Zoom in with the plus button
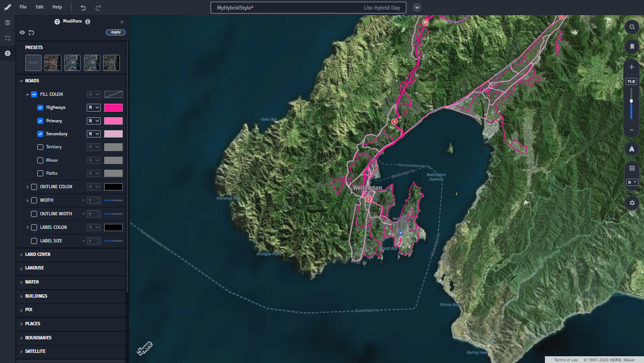 (x=631, y=67)
